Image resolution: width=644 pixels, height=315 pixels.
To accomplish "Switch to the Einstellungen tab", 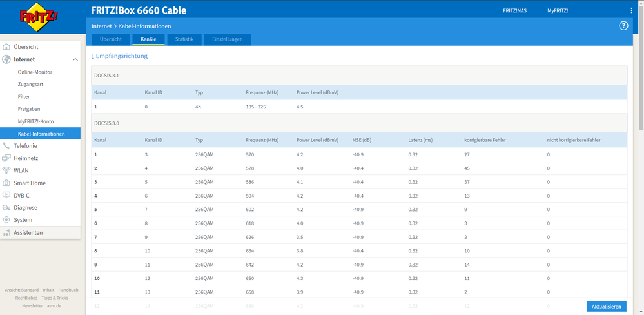I will point(228,39).
